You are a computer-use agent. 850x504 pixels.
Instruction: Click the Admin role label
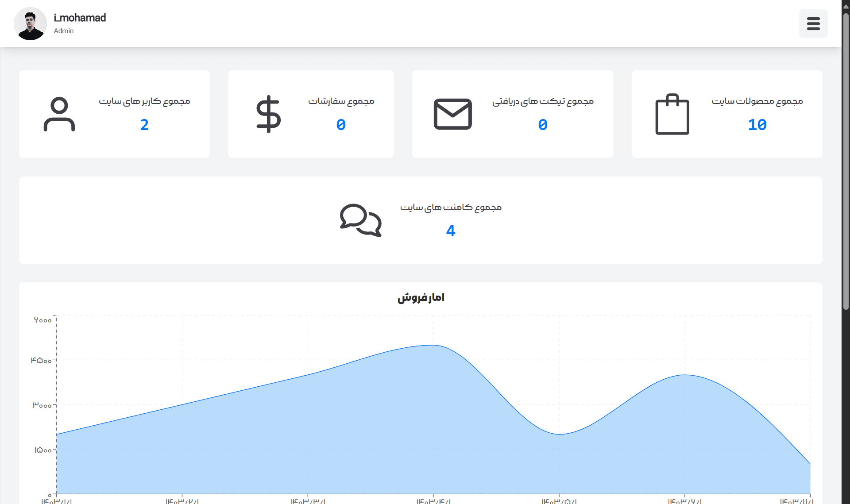click(x=64, y=31)
